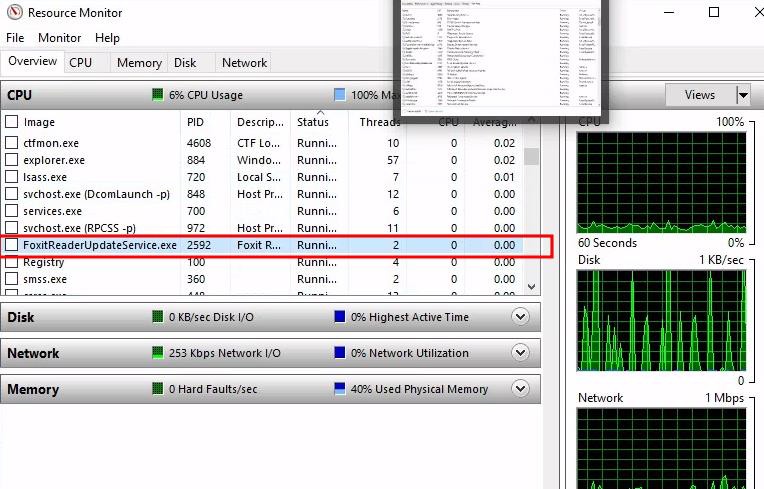Select the 'Local S...' description cell
This screenshot has width=764, height=489.
[x=260, y=177]
